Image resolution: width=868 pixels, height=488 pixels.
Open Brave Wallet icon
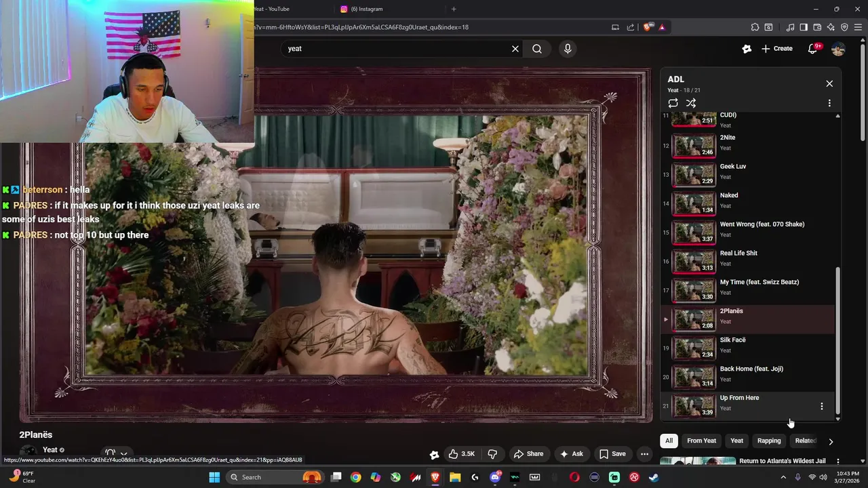pos(817,27)
